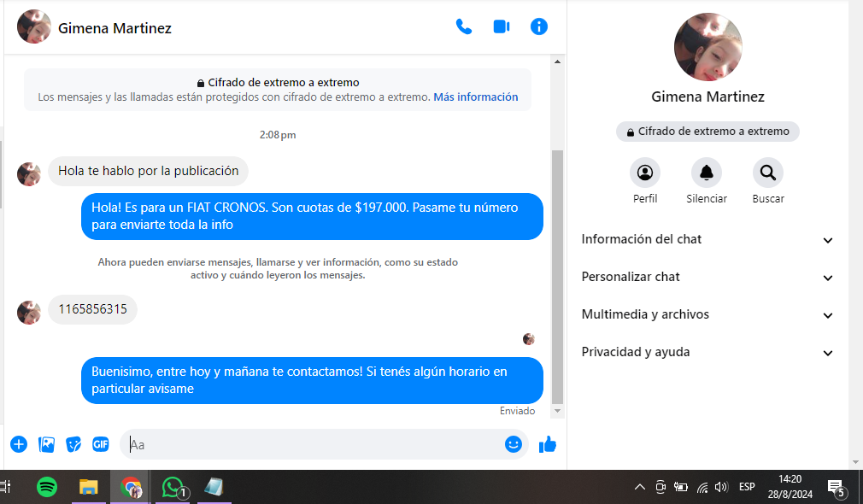Start a voice call with Gimena Martinez
Screen dimensions: 863x504
coord(464,26)
